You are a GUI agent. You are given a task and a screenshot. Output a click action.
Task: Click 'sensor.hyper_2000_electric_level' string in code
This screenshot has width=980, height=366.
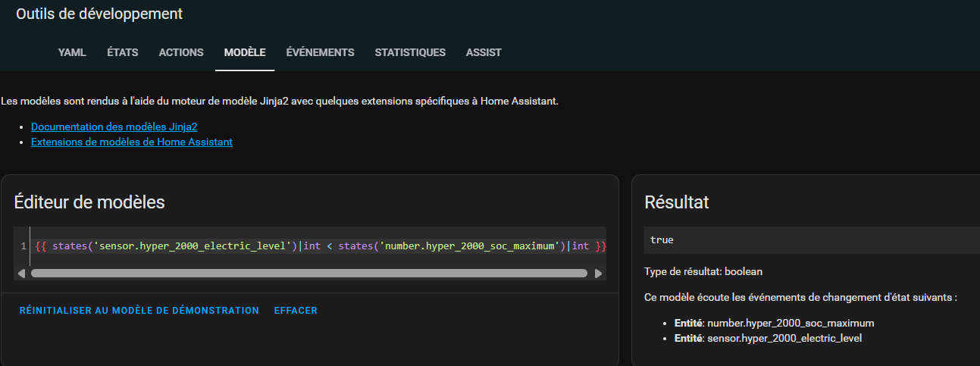click(x=193, y=246)
